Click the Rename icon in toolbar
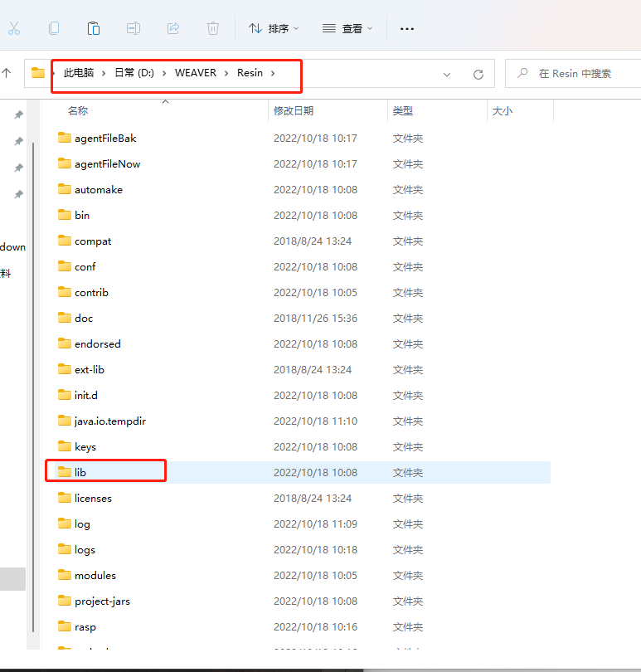 click(x=134, y=28)
